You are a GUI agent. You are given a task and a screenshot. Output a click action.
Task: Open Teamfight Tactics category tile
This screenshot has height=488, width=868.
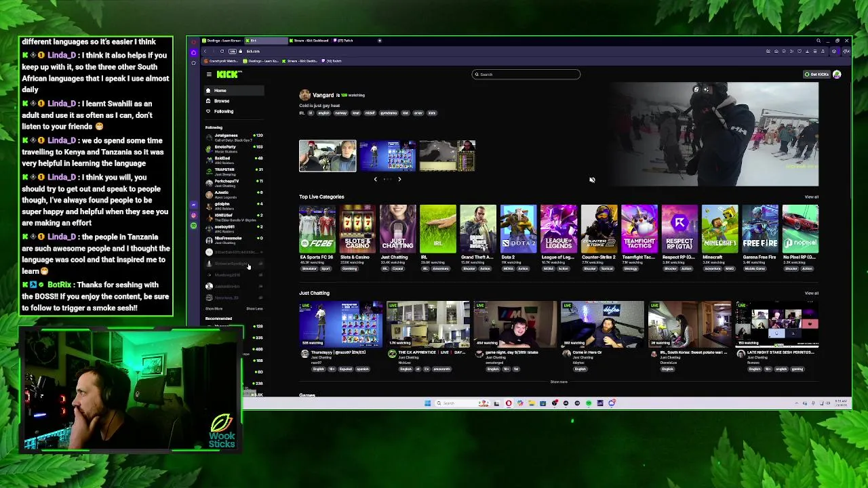coord(639,228)
